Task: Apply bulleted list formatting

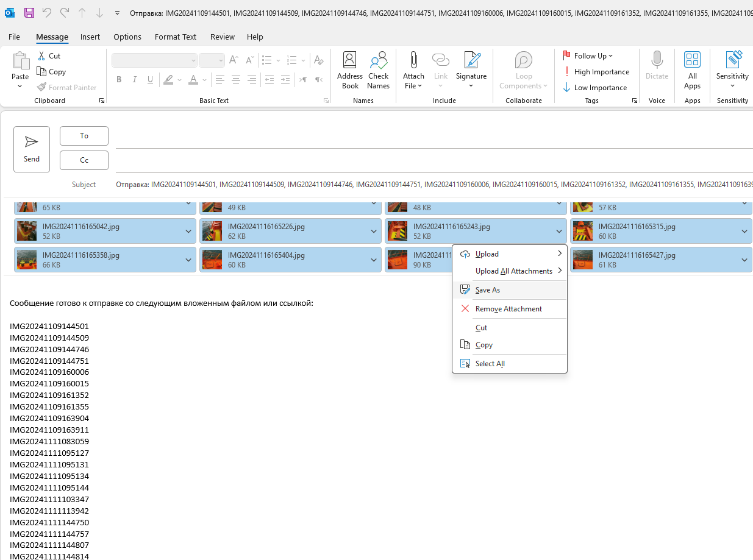Action: 266,60
